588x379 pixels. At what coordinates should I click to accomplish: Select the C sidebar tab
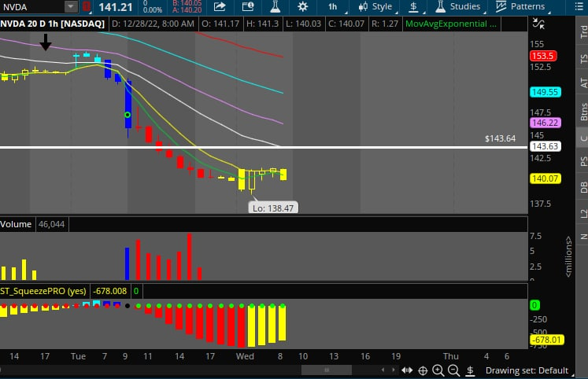tap(583, 138)
